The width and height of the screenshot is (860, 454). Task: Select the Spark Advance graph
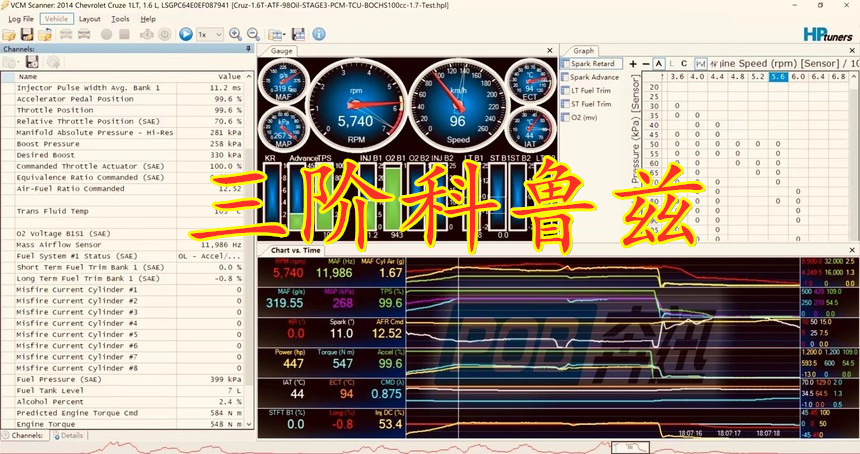(x=590, y=77)
